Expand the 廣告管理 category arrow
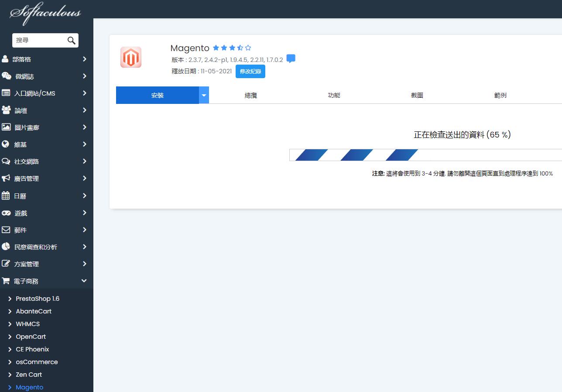562x392 pixels. coord(85,178)
